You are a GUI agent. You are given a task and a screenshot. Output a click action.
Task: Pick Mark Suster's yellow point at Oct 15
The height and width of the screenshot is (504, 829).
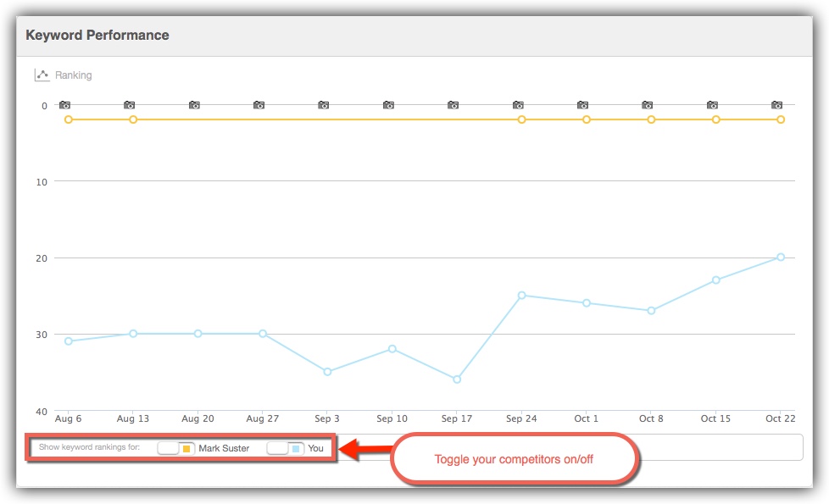(716, 120)
